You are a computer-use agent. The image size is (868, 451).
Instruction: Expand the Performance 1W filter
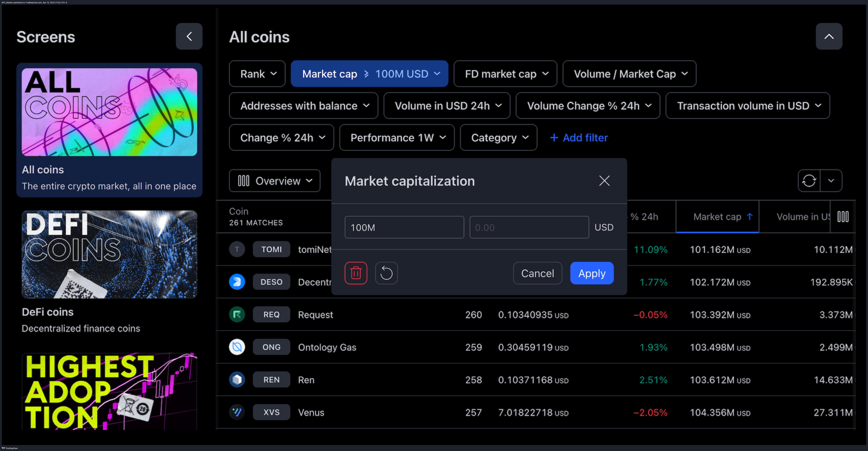click(397, 137)
